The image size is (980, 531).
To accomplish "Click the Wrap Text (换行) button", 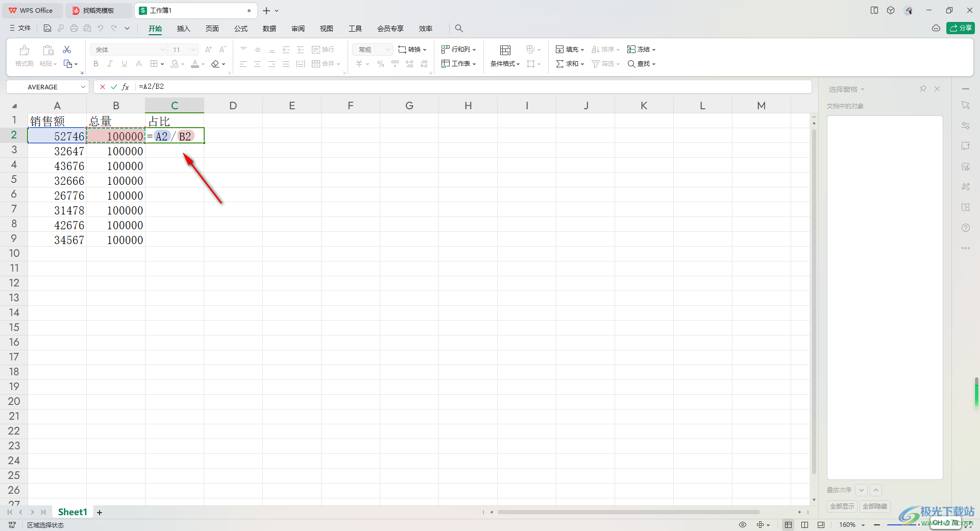I will 323,50.
